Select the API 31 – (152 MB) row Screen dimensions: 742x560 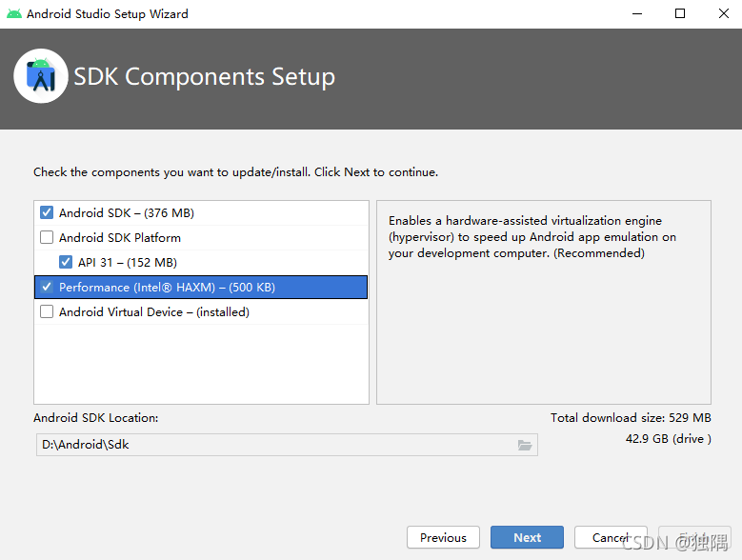point(201,263)
